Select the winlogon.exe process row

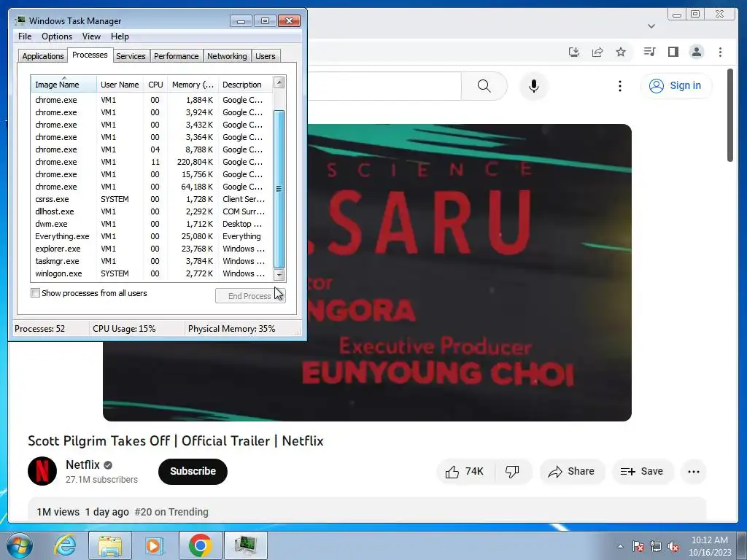(x=152, y=273)
